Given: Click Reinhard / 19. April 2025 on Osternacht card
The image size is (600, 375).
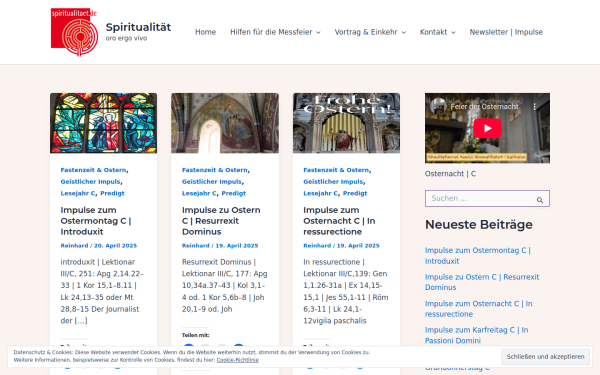Looking at the screenshot, I should pyautogui.click(x=341, y=246).
